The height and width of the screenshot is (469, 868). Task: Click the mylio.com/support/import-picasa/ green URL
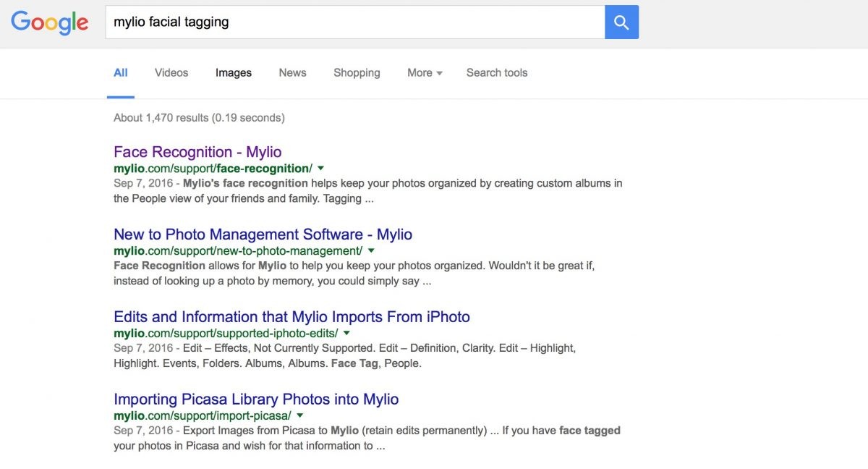[x=203, y=416]
